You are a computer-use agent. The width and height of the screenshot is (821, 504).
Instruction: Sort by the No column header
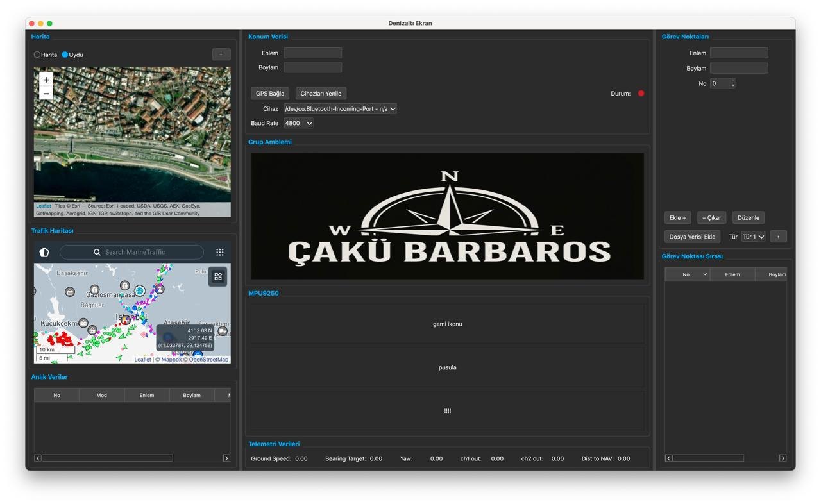(687, 274)
